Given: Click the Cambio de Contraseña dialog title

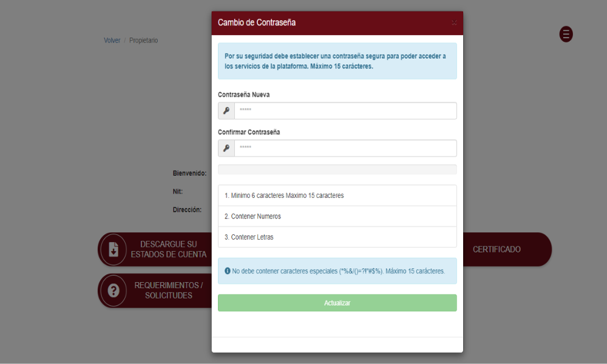Looking at the screenshot, I should coord(257,23).
